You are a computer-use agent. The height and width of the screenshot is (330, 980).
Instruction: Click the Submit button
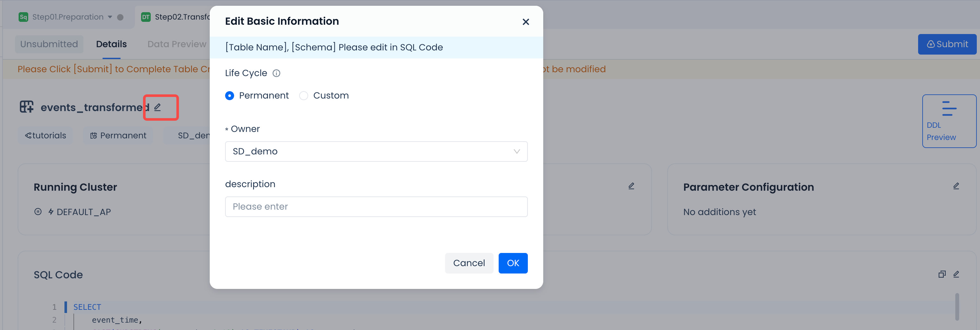(x=947, y=44)
